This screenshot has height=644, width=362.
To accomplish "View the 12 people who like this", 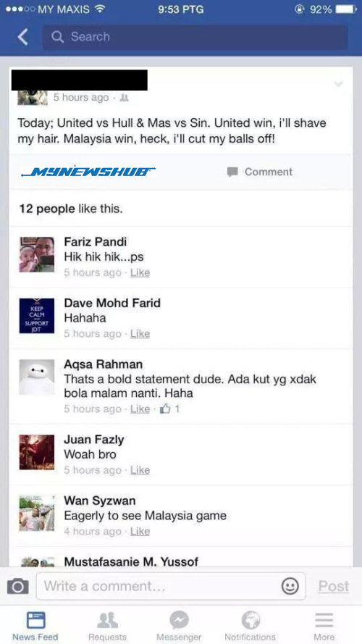I will 71,209.
